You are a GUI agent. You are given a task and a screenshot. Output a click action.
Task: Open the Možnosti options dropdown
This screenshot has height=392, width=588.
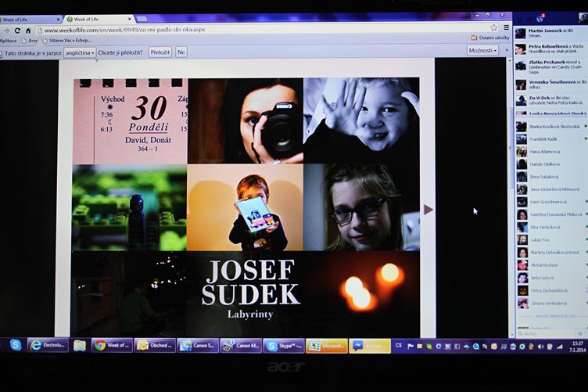tap(482, 50)
